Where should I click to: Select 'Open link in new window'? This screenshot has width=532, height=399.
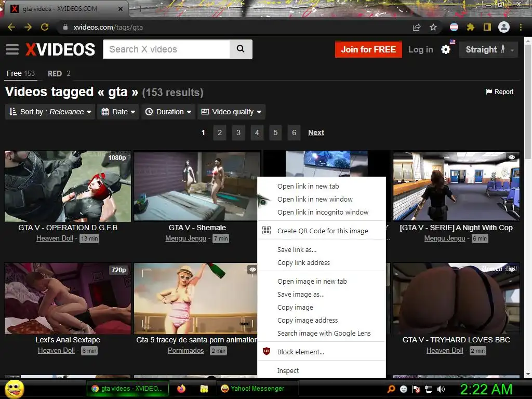click(x=321, y=199)
